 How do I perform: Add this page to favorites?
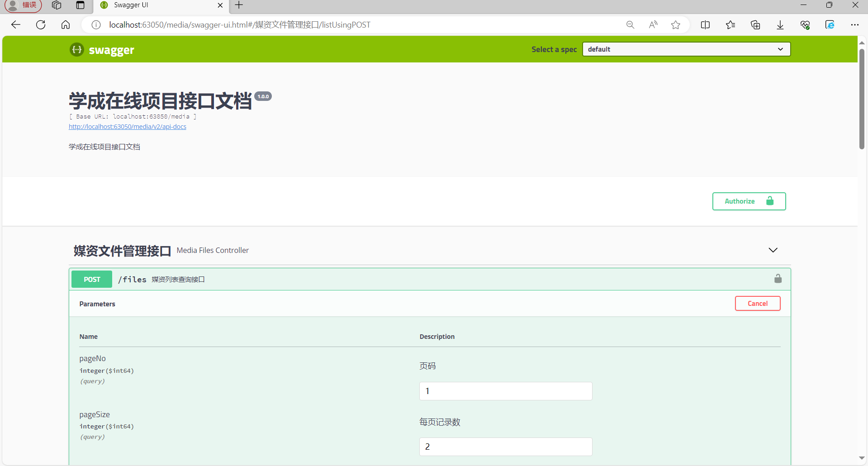pos(676,25)
